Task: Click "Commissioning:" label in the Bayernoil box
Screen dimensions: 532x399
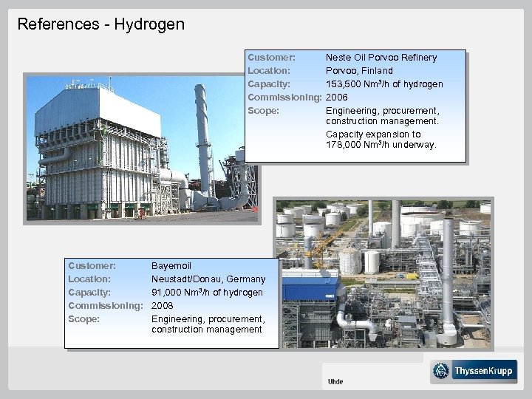Action: tap(106, 306)
